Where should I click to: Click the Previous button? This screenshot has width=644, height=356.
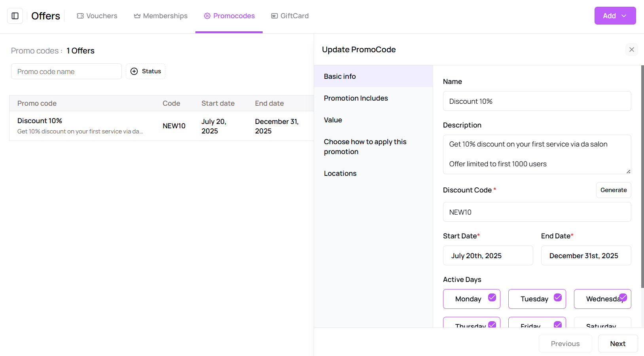tap(565, 344)
